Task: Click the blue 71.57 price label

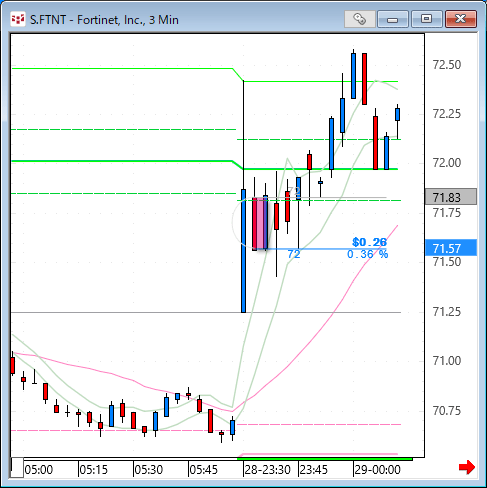Action: (x=451, y=248)
